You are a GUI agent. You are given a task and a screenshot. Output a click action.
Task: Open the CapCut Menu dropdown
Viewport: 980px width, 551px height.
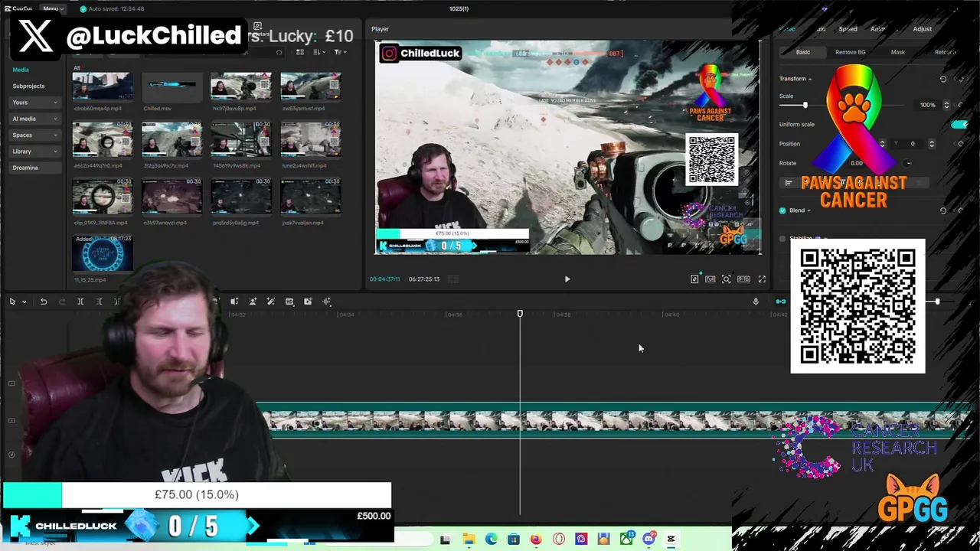[x=53, y=8]
